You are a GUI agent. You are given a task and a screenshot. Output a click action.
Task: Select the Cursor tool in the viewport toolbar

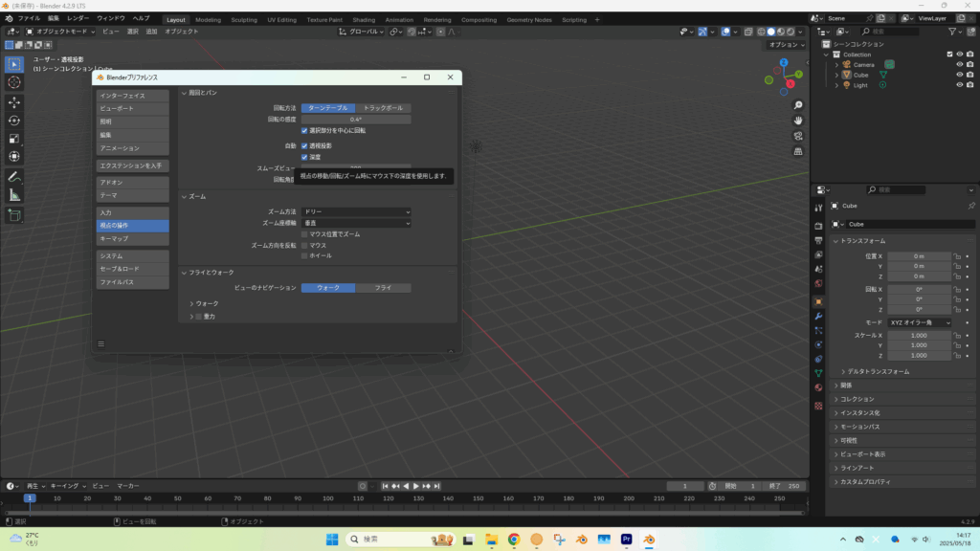tap(13, 82)
